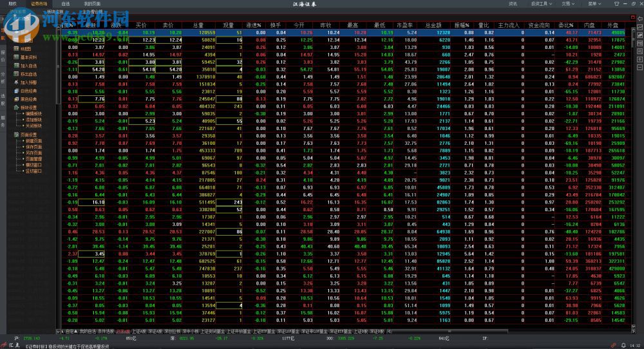Screen dimensions: 644x349
Task: Click 另存页面 in the sidebar tree
Action: coord(33,153)
